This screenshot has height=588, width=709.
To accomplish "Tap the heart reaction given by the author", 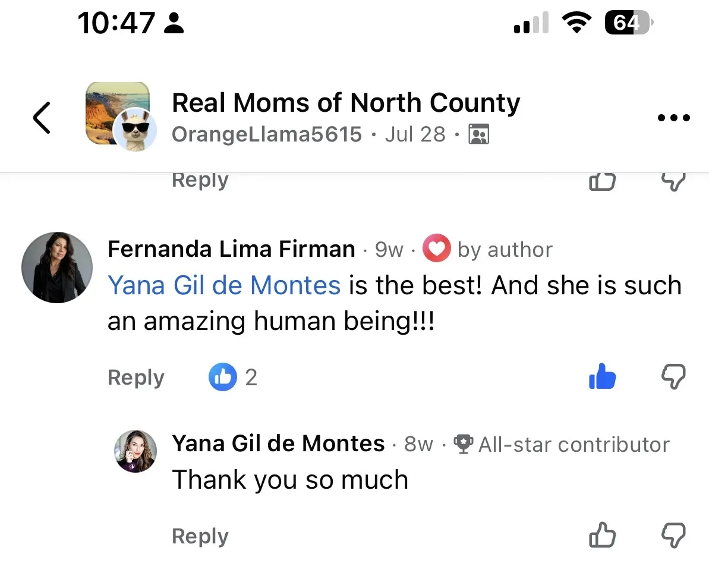I will coord(436,249).
